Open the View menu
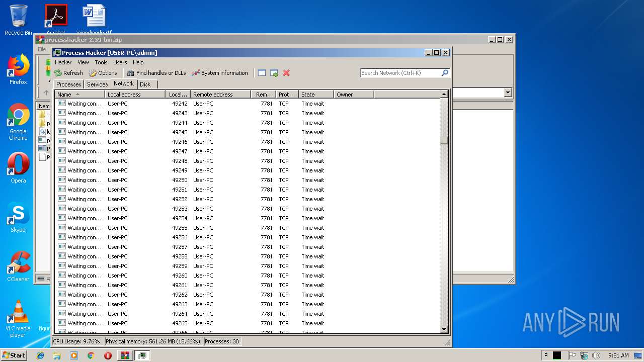This screenshot has height=362, width=644. pyautogui.click(x=83, y=62)
